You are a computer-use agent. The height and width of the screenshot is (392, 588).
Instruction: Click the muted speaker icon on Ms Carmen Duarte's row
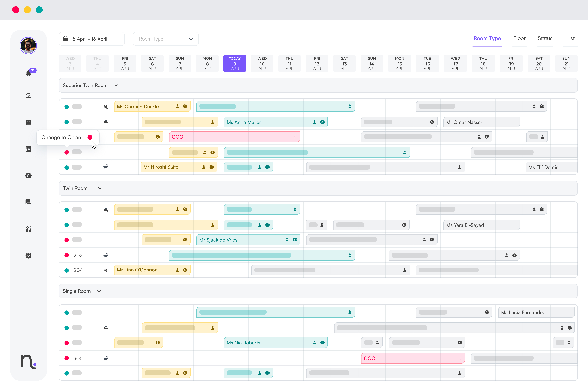click(x=106, y=106)
